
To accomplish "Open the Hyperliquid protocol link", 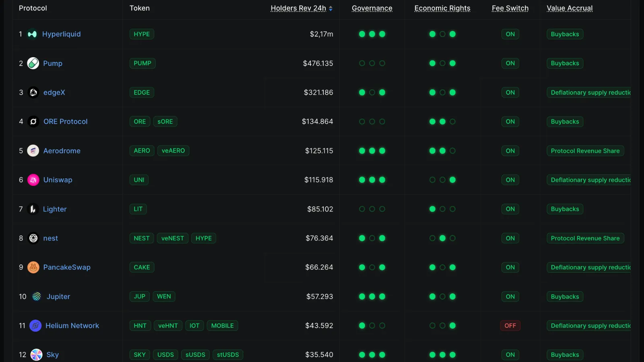I will pos(62,34).
